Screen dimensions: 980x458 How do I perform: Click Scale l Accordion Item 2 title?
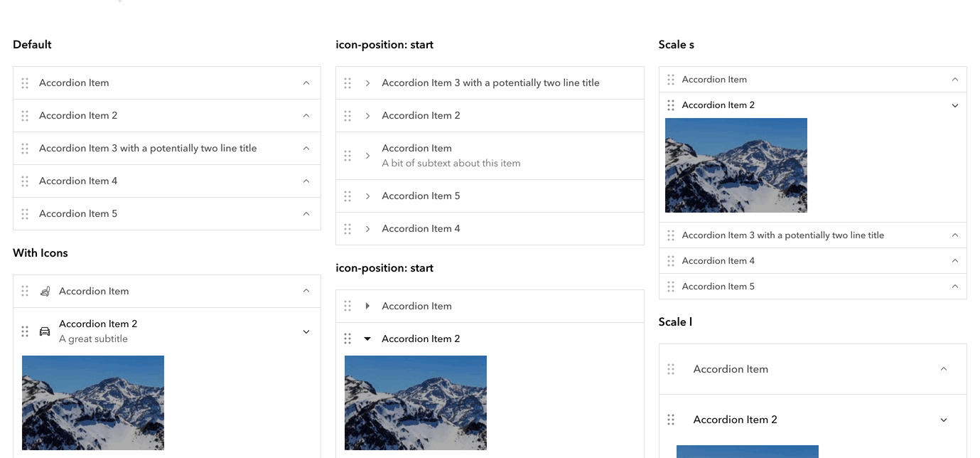(x=735, y=420)
